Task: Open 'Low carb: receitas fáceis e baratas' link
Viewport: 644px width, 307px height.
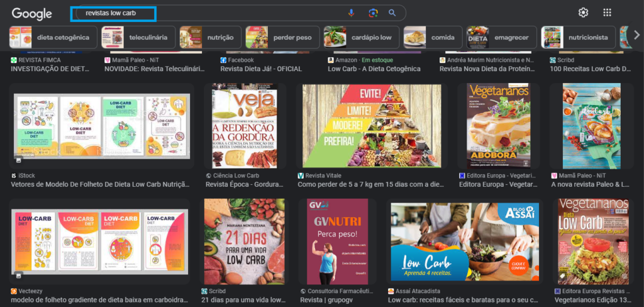Action: click(463, 300)
